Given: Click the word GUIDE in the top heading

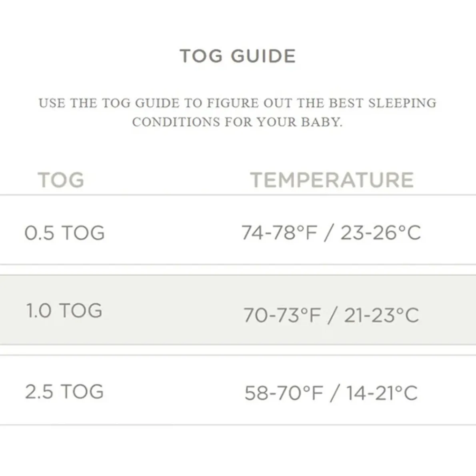Looking at the screenshot, I should (x=264, y=56).
